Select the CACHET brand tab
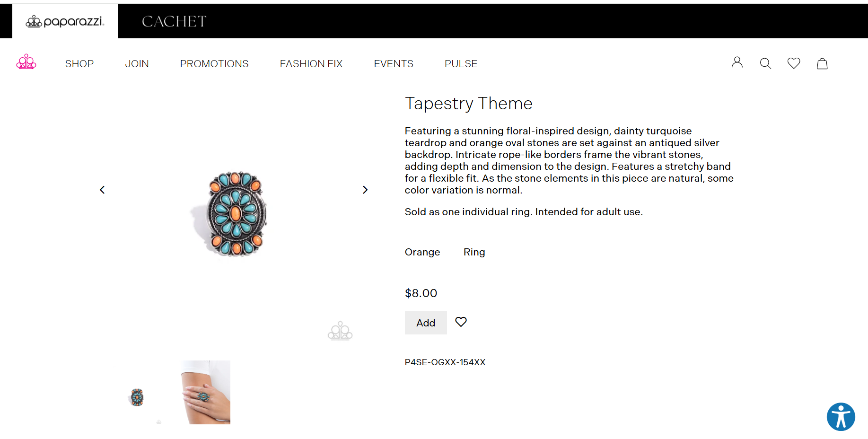868x439 pixels. click(x=174, y=21)
